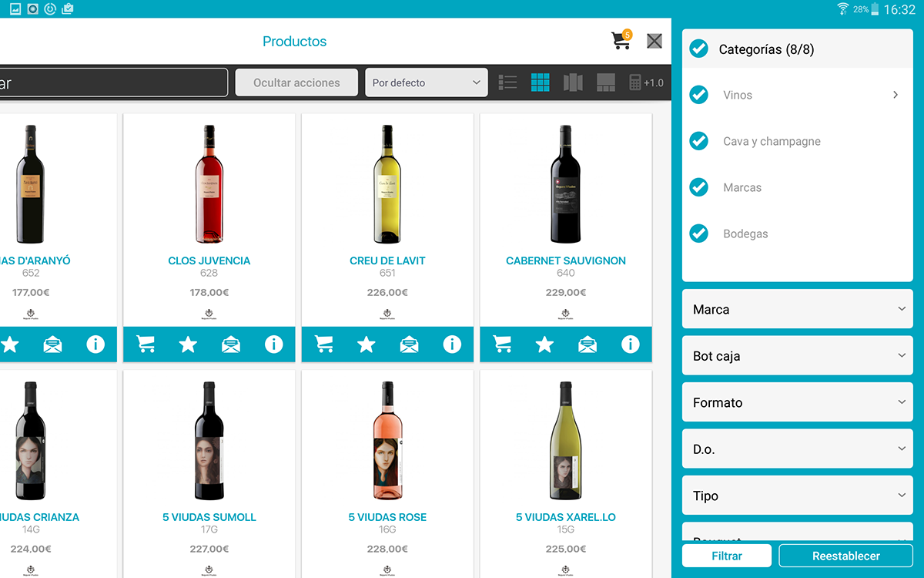Screen dimensions: 924x578
Task: Click the Productos page title
Action: pyautogui.click(x=295, y=42)
